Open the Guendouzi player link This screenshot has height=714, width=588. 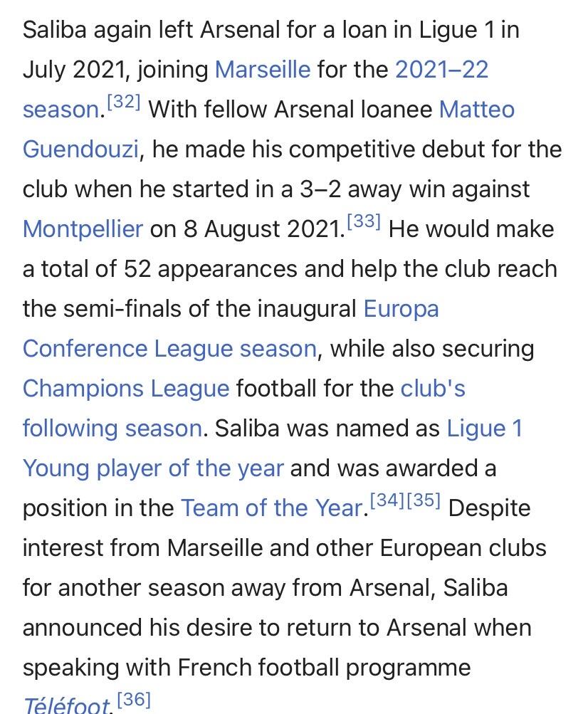click(81, 149)
